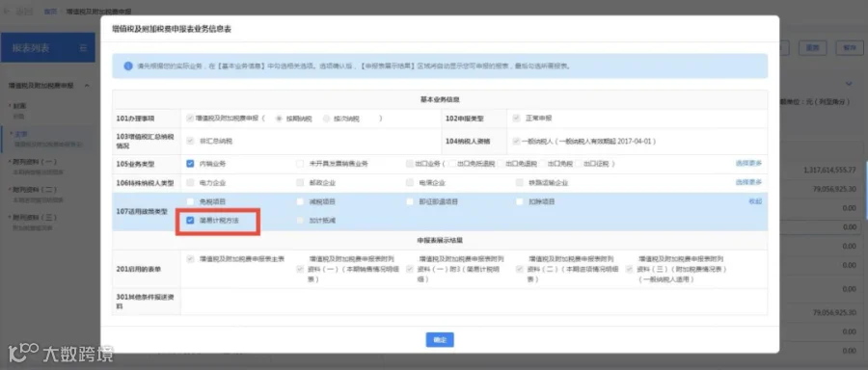This screenshot has width=868, height=370.
Task: Check the 免税项目 checkbox
Action: point(190,201)
